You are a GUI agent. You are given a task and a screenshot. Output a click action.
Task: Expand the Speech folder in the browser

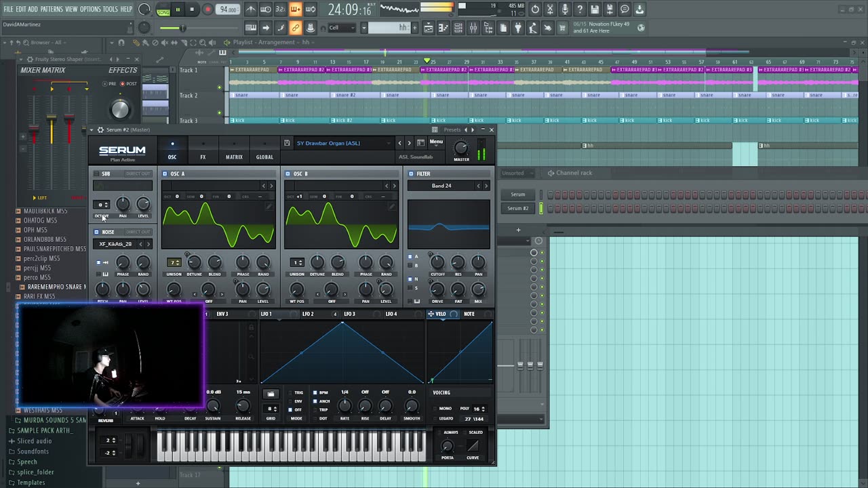coord(27,462)
